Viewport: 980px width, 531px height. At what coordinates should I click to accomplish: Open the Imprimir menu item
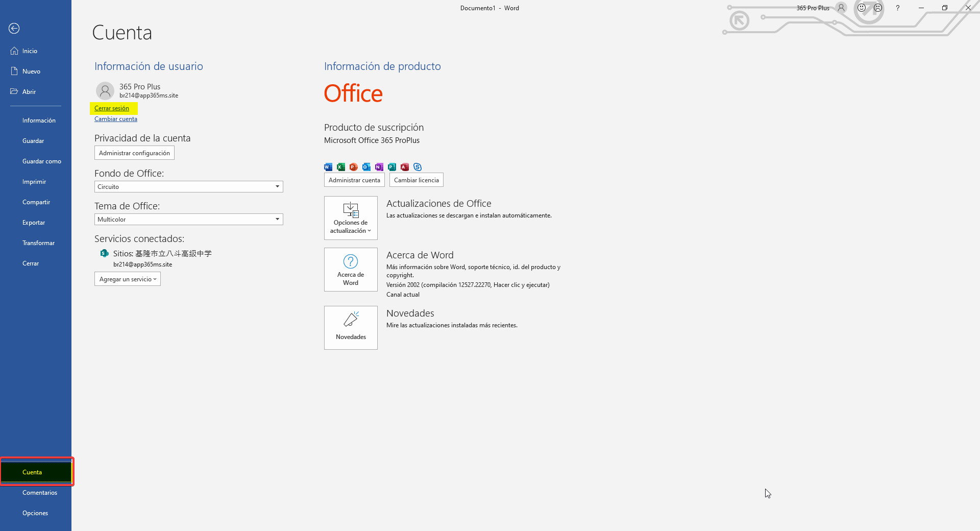point(34,182)
